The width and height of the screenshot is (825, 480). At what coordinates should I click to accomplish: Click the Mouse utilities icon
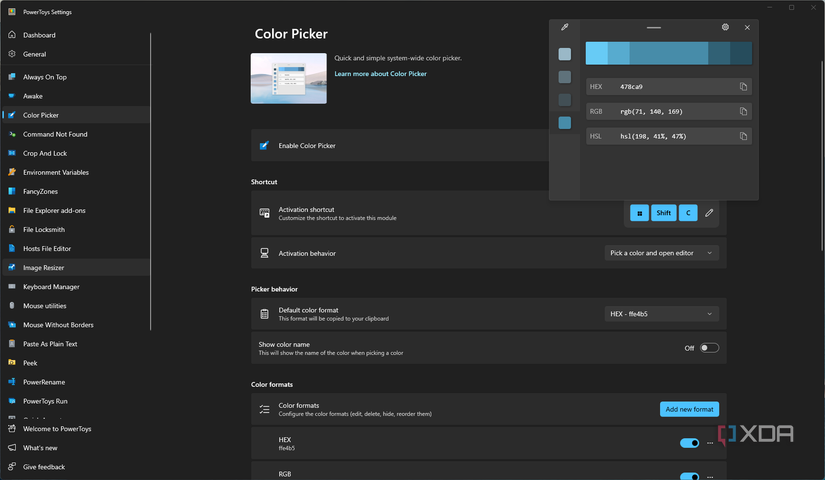(x=12, y=306)
